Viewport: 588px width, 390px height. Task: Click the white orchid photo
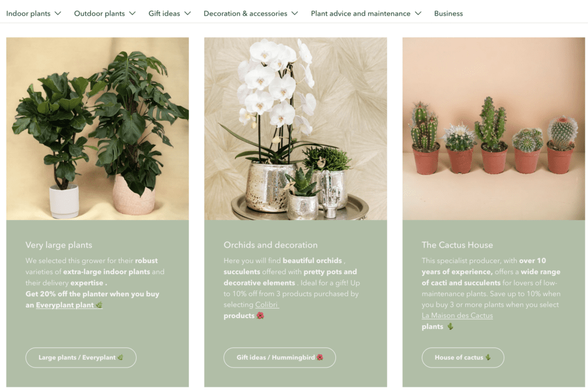tap(296, 129)
